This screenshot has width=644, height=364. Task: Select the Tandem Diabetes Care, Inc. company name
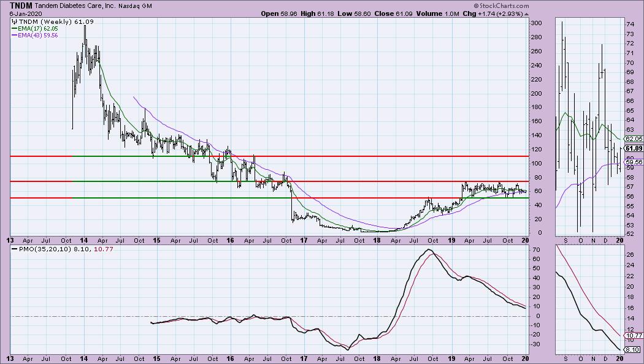(75, 6)
